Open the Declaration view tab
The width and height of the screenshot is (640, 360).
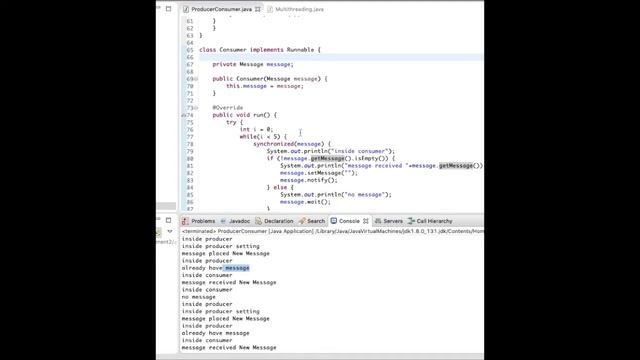pos(278,221)
